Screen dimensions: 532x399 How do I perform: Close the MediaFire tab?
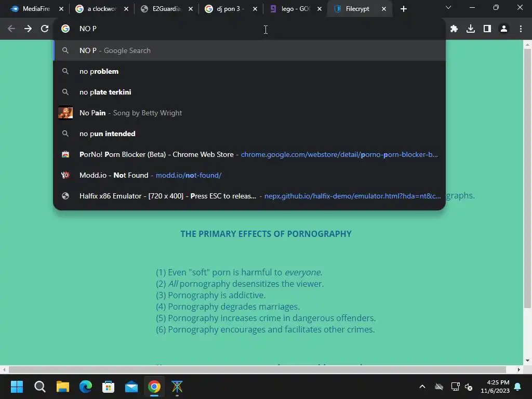[61, 9]
